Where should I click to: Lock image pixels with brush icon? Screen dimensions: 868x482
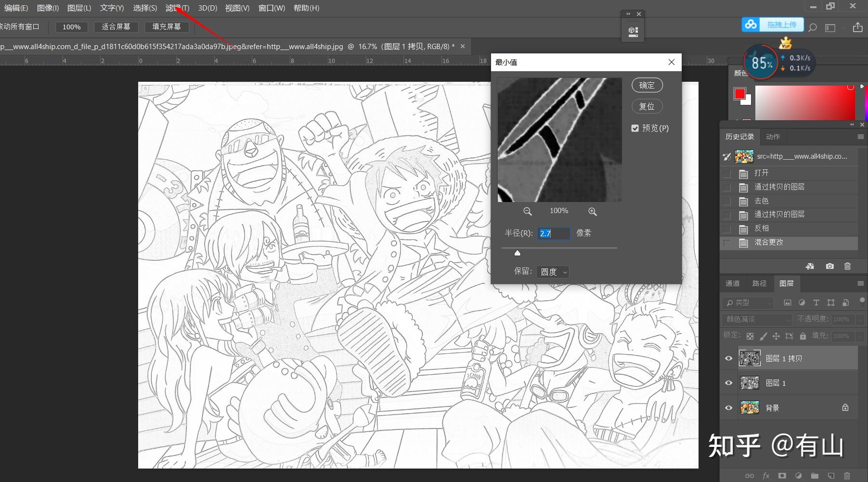tap(763, 336)
